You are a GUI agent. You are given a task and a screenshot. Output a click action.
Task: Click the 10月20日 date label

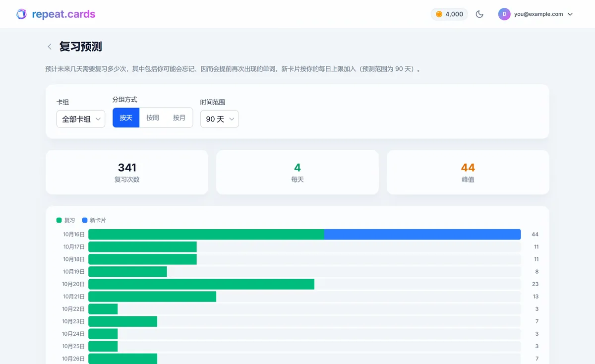73,284
